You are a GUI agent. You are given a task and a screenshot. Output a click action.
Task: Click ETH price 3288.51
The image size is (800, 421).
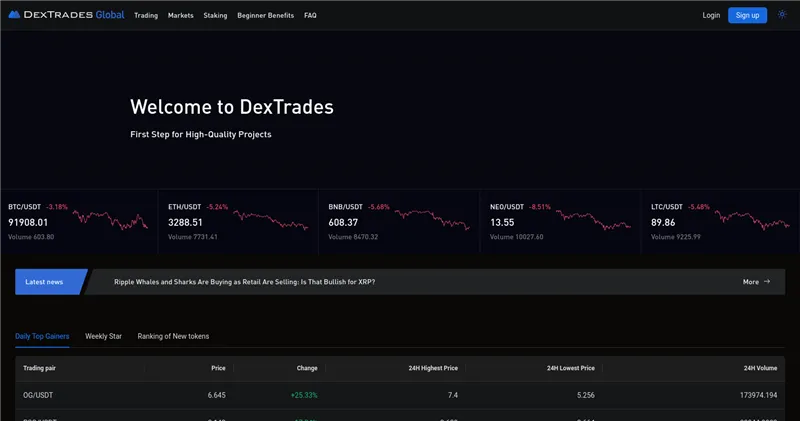click(x=185, y=222)
